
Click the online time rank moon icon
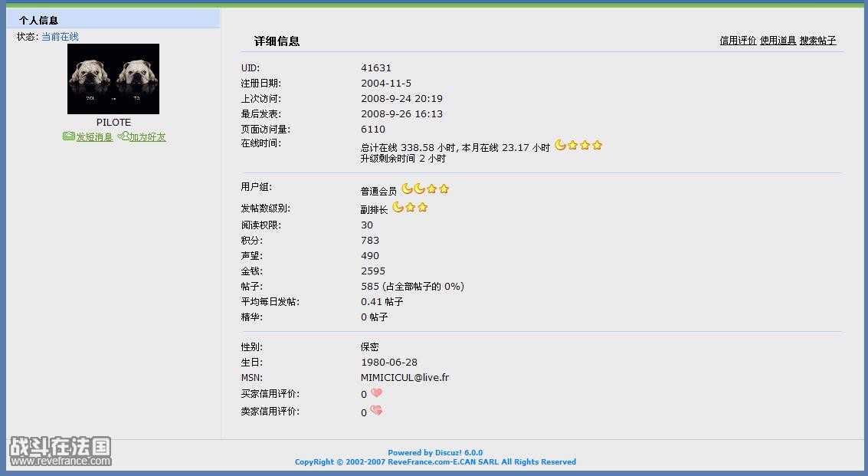pos(560,145)
